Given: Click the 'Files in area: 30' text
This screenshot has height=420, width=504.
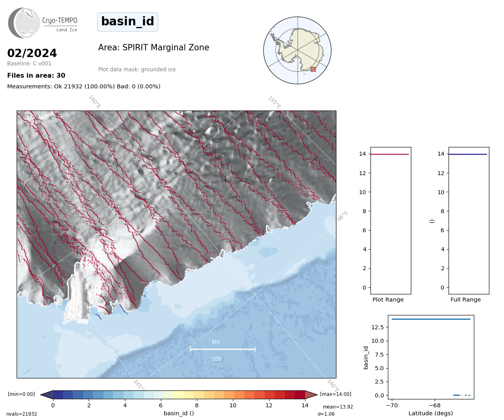Looking at the screenshot, I should 36,75.
